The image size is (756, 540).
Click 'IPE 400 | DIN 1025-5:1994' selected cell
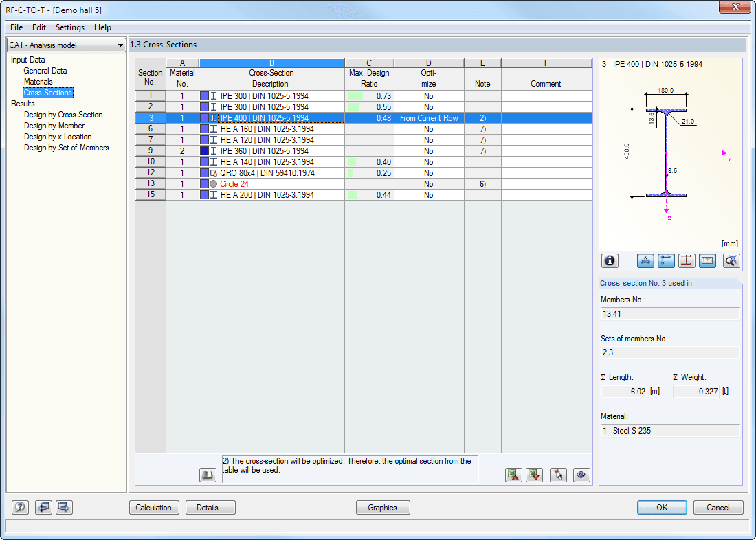coord(272,118)
